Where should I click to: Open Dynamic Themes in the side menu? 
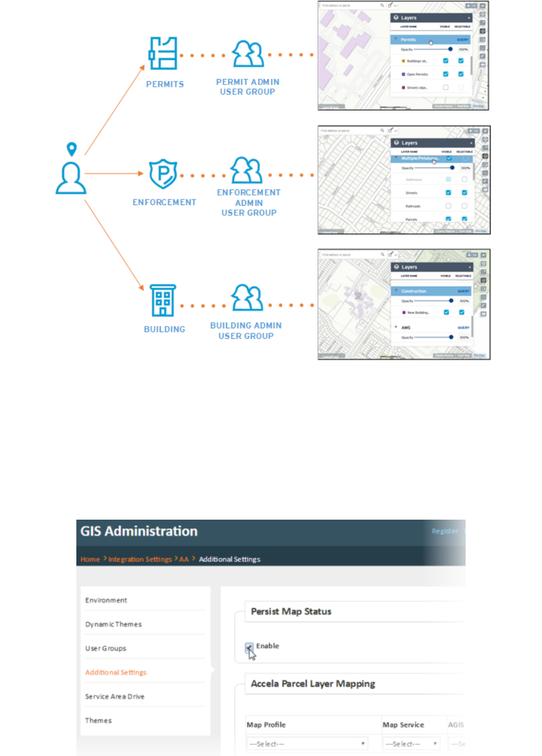113,624
